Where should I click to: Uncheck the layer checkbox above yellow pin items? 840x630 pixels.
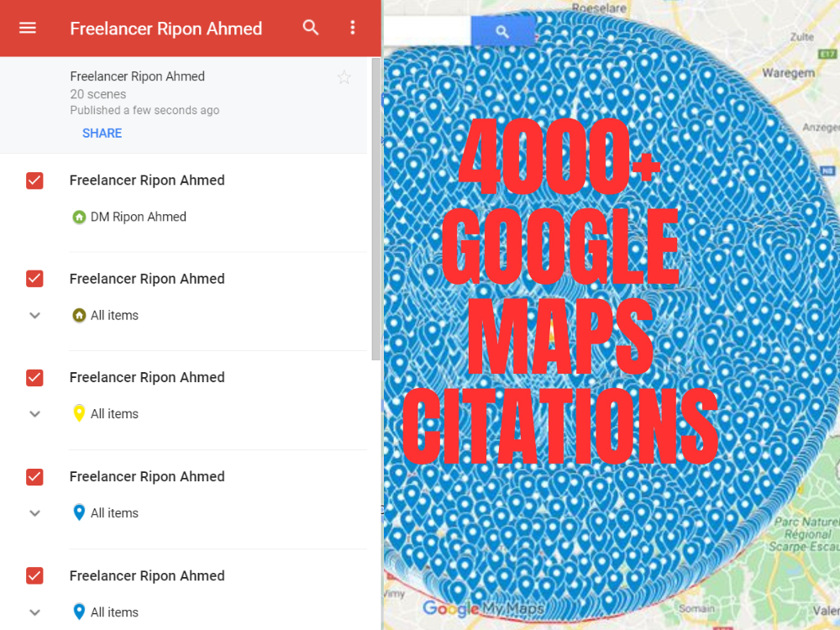[34, 378]
